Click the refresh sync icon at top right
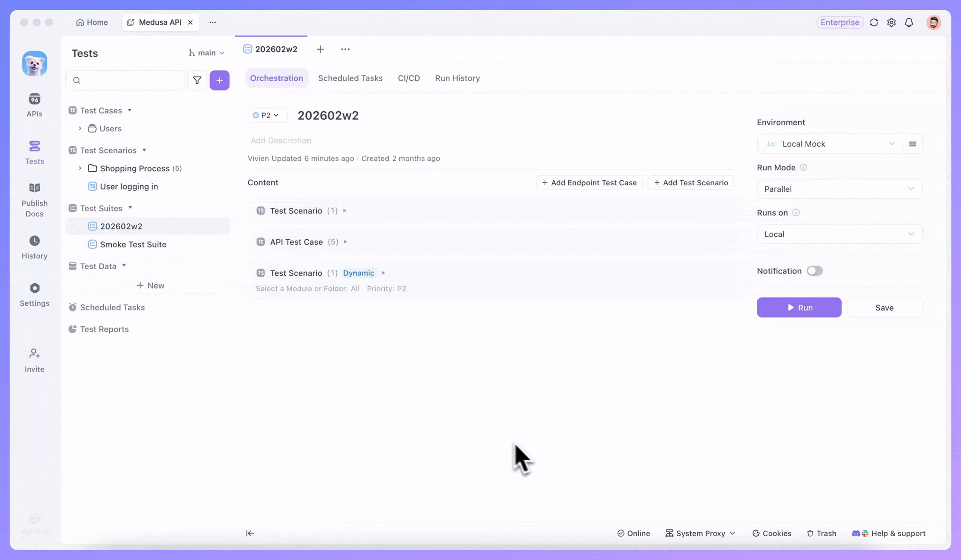Viewport: 961px width, 560px height. pyautogui.click(x=874, y=22)
